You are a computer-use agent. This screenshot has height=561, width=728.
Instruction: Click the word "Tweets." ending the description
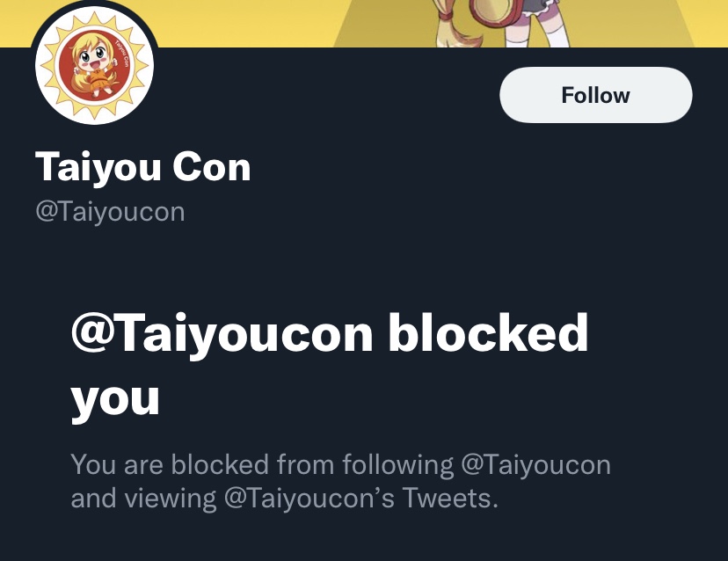click(x=450, y=499)
